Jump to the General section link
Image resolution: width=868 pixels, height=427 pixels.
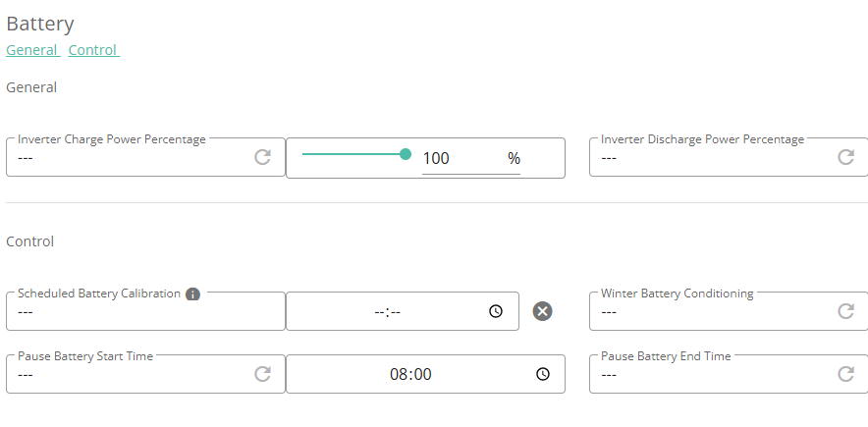point(33,50)
